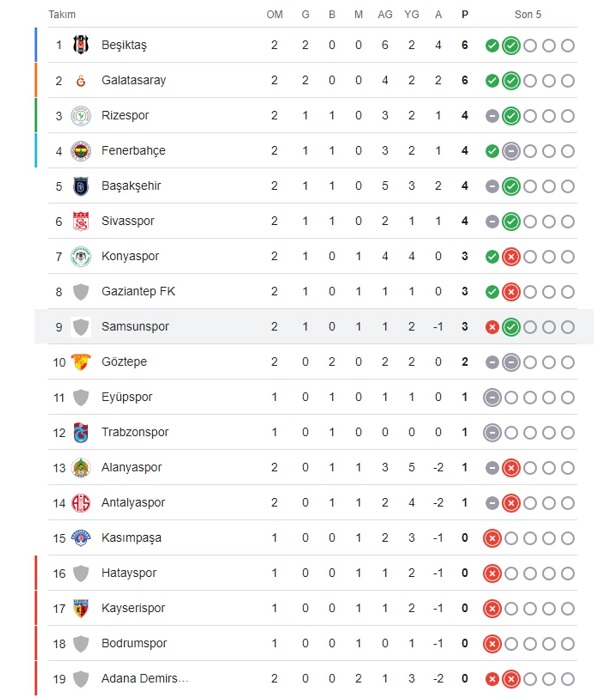The image size is (613, 700).
Task: Click the Kayserispor club emblem
Action: [81, 608]
